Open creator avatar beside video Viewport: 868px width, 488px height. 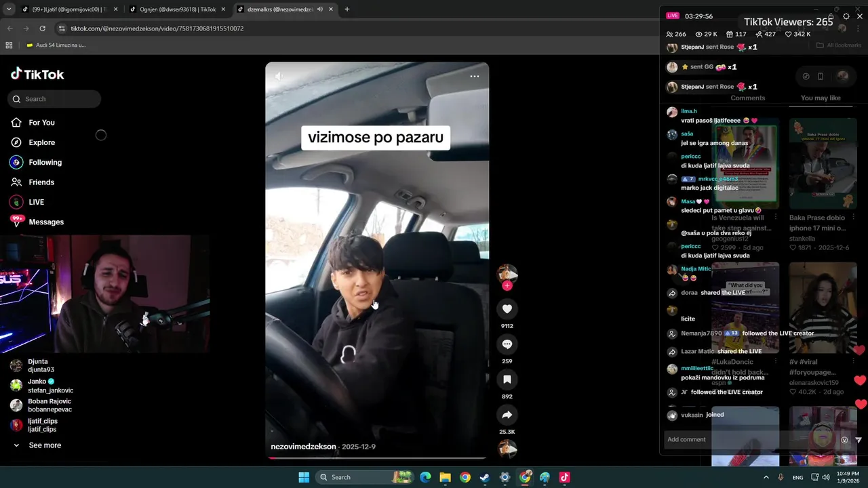tap(507, 274)
